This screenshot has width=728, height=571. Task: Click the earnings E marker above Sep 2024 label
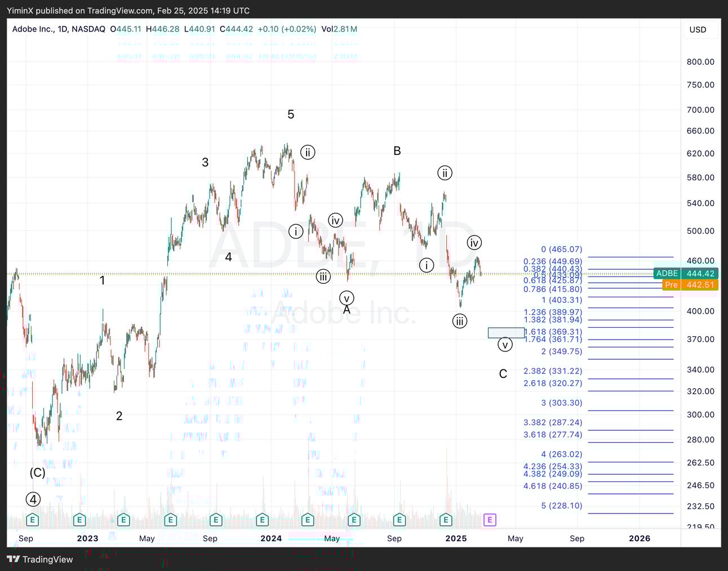tap(399, 520)
